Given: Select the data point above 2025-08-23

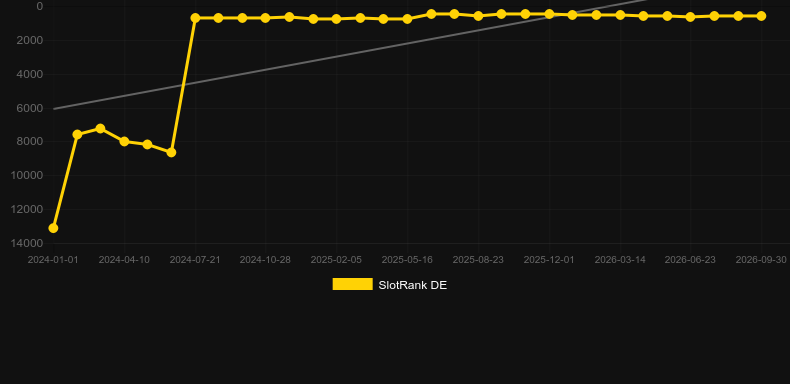Looking at the screenshot, I should pos(479,16).
